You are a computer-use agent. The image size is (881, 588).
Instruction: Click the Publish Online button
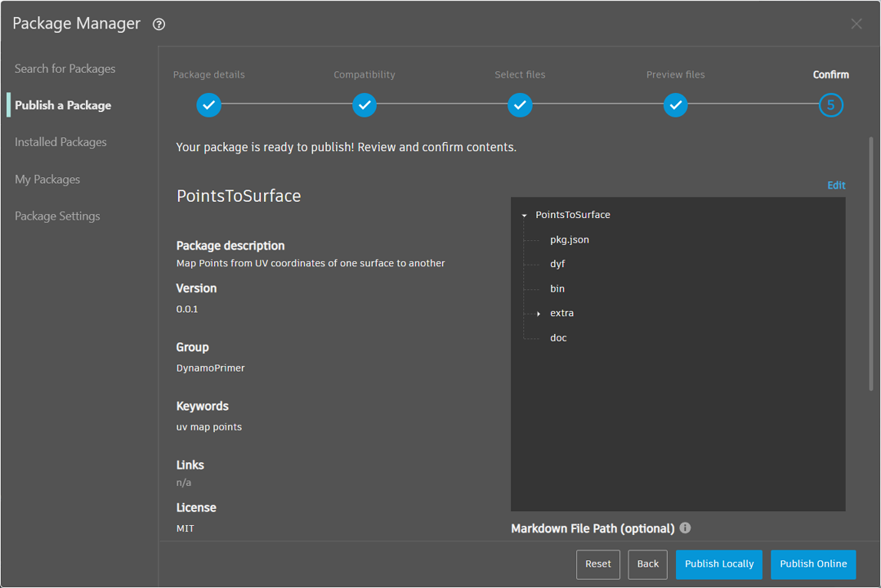tap(813, 564)
